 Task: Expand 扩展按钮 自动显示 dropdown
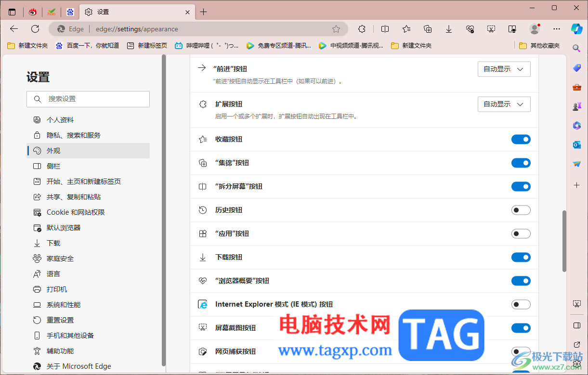pyautogui.click(x=504, y=104)
